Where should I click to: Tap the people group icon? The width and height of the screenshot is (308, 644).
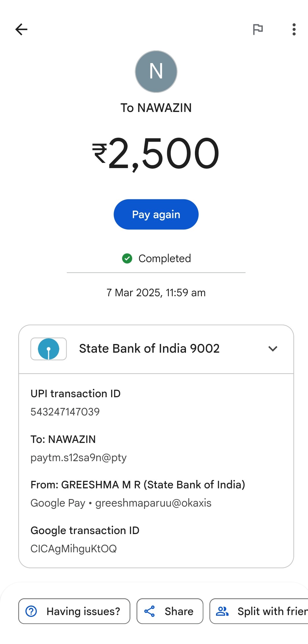click(222, 611)
